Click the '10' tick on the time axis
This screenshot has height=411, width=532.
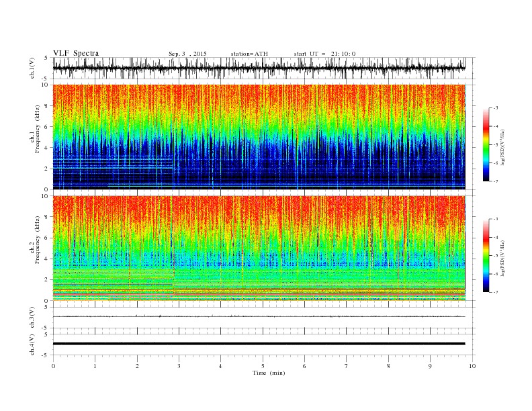coord(472,366)
